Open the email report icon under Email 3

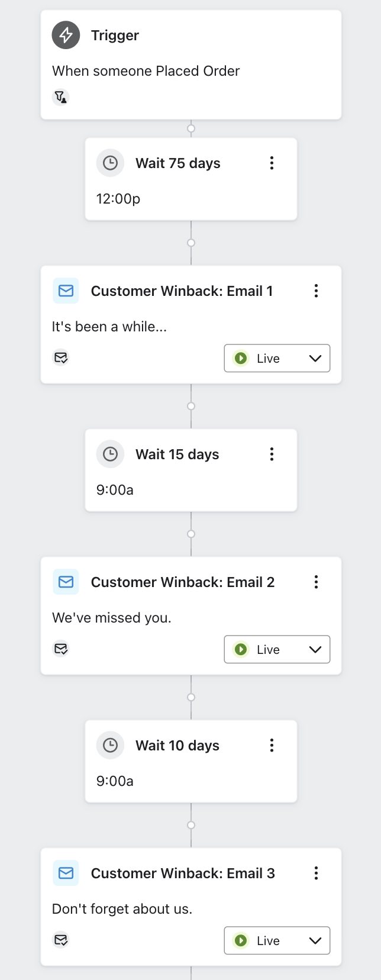click(61, 940)
